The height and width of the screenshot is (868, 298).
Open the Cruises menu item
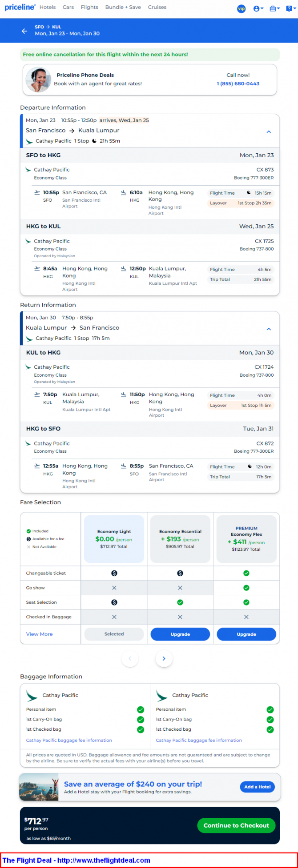157,7
